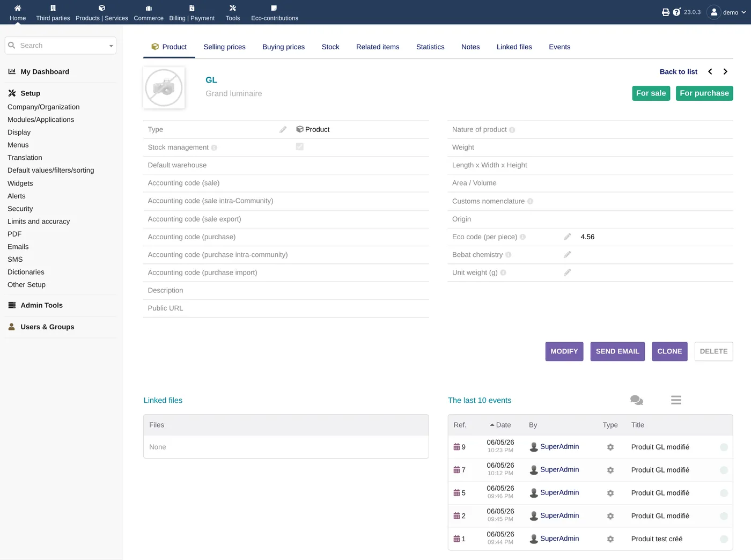Viewport: 751px width, 560px height.
Task: Toggle the Stock management checkbox
Action: (300, 146)
